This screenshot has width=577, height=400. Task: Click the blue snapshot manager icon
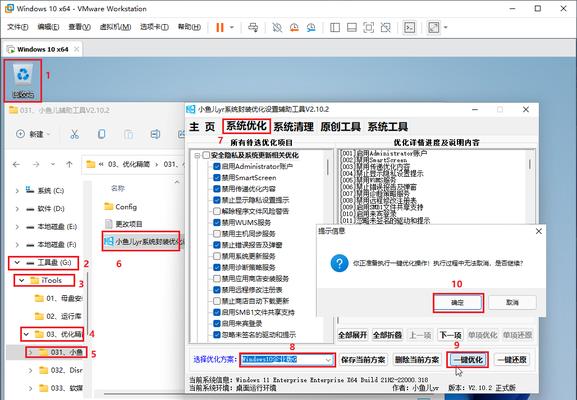click(x=311, y=27)
